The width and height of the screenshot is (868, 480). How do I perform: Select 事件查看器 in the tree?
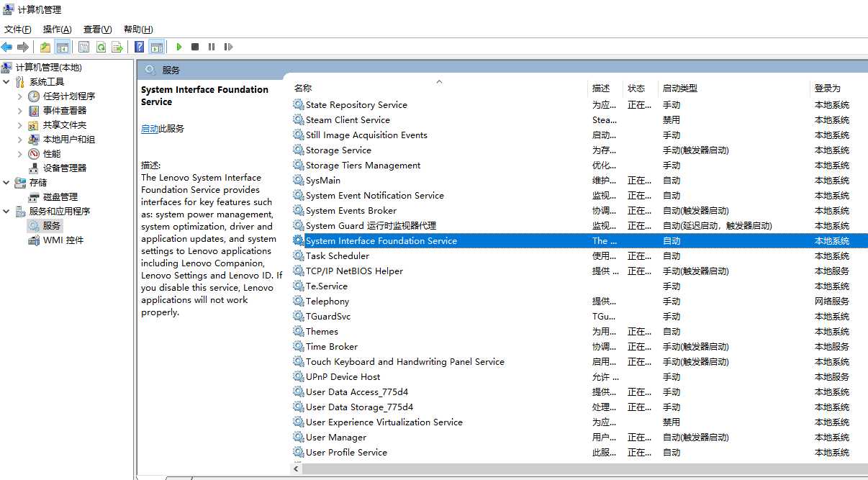tap(65, 110)
